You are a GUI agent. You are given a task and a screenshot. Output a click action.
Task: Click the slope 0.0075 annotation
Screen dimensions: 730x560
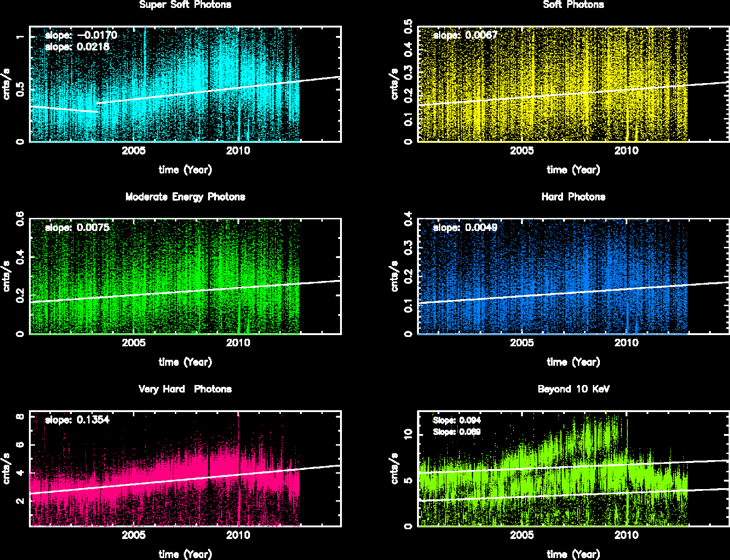(x=77, y=228)
